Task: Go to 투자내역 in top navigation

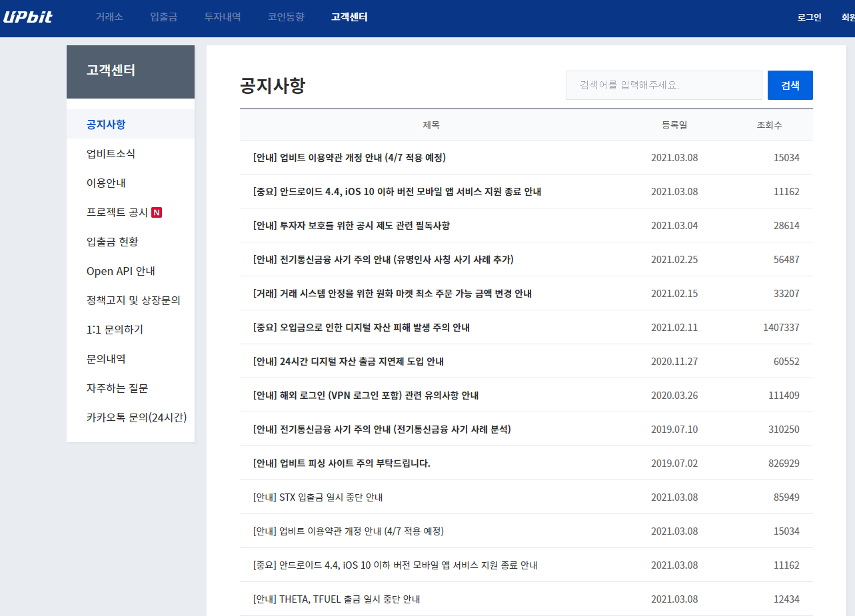Action: pos(223,17)
